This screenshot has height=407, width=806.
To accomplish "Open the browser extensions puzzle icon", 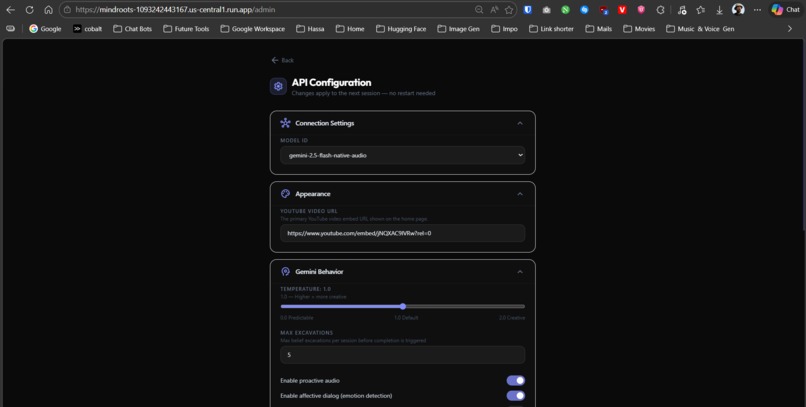I will [x=661, y=10].
